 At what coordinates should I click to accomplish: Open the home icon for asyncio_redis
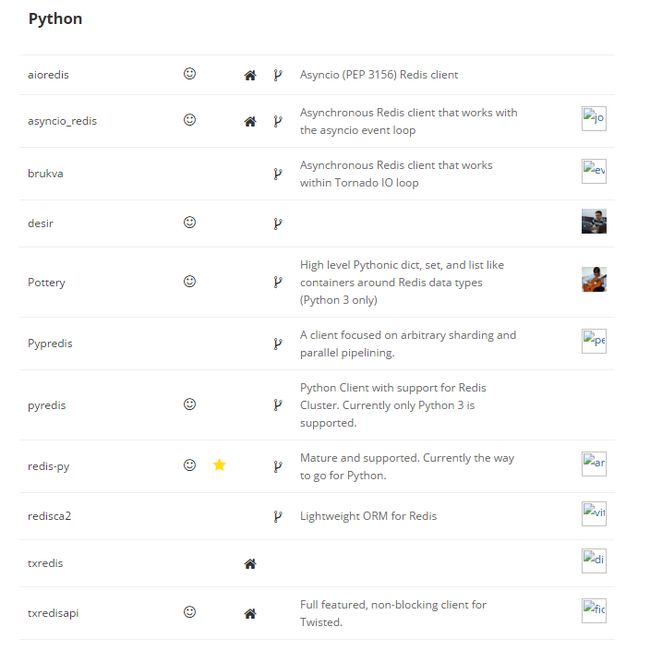[250, 122]
